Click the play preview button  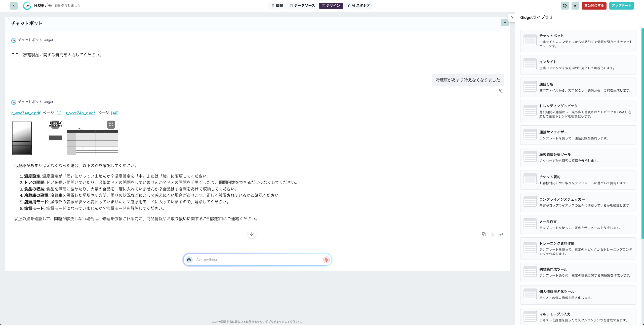click(575, 6)
